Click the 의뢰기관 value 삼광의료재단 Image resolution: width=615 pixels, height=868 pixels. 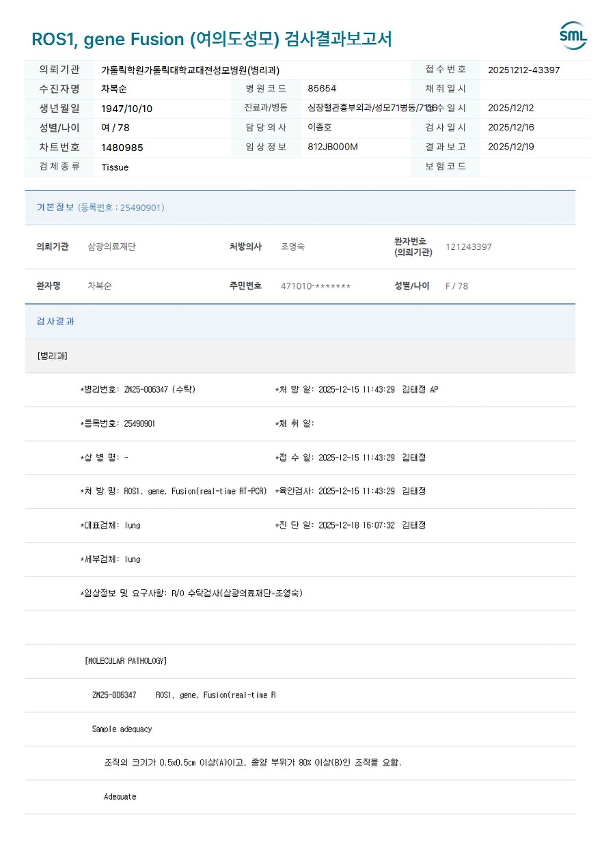pyautogui.click(x=111, y=247)
